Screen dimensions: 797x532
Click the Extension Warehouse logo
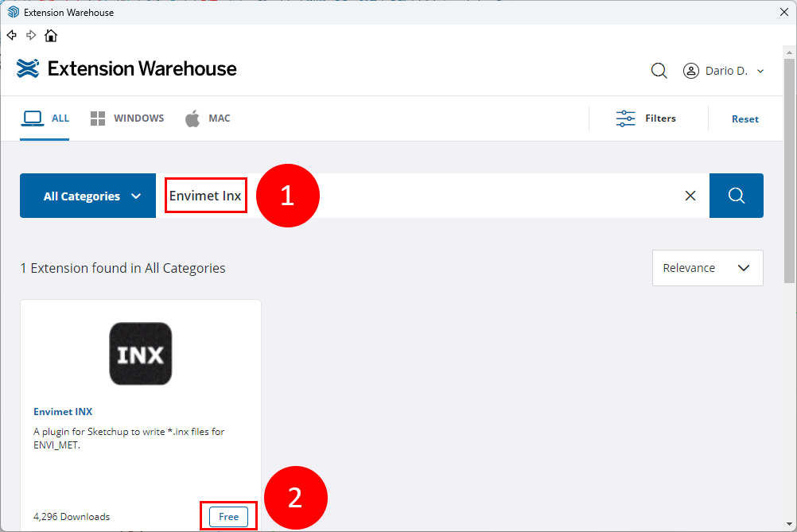[127, 69]
